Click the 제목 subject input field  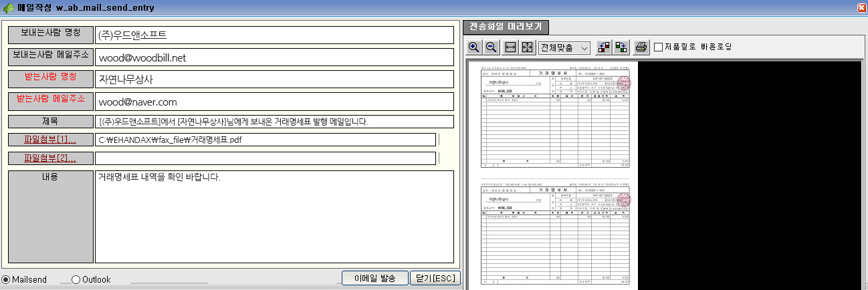tap(274, 122)
